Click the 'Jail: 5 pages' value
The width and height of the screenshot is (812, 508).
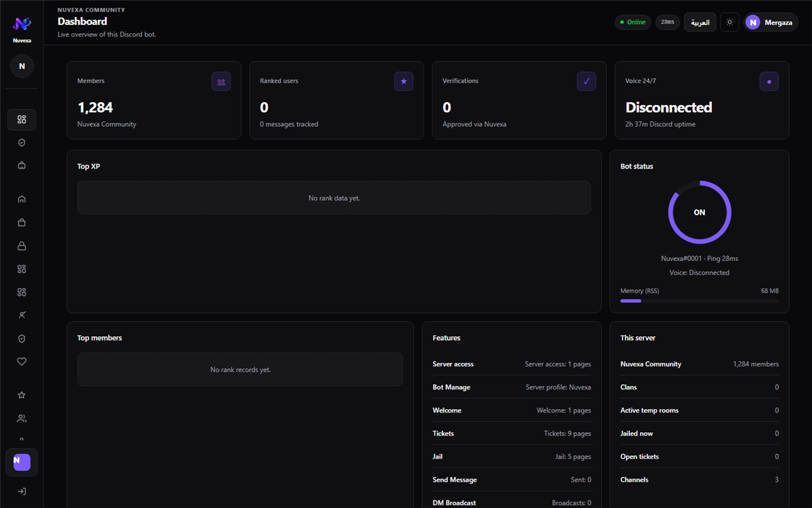coord(573,457)
